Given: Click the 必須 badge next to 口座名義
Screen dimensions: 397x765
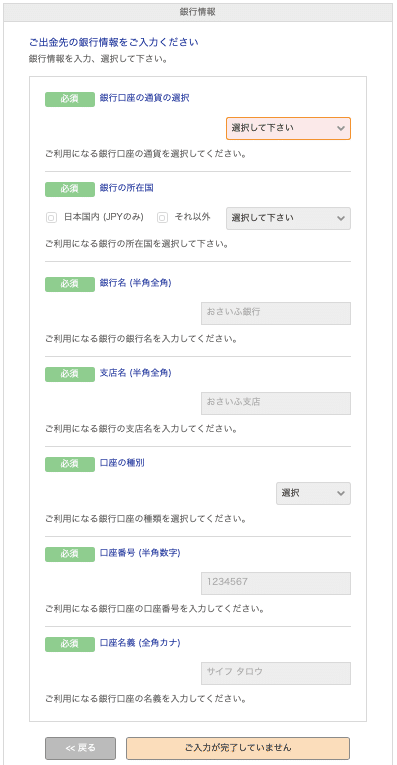Looking at the screenshot, I should tap(70, 644).
